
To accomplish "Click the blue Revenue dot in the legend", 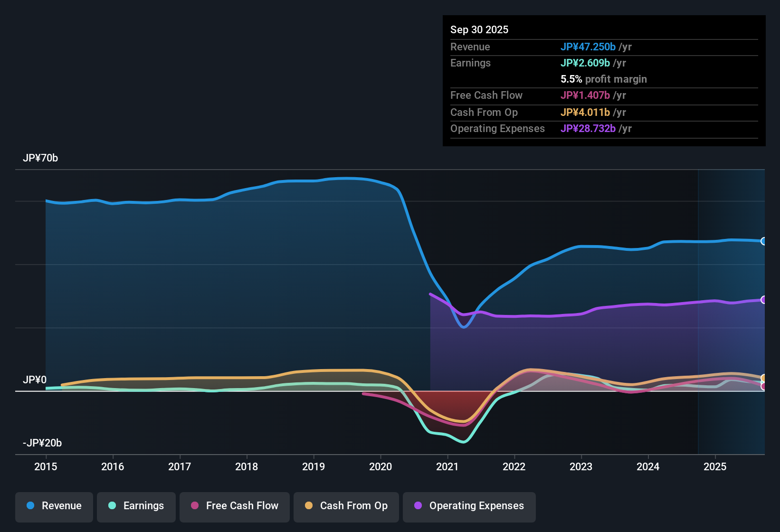I will (x=30, y=506).
